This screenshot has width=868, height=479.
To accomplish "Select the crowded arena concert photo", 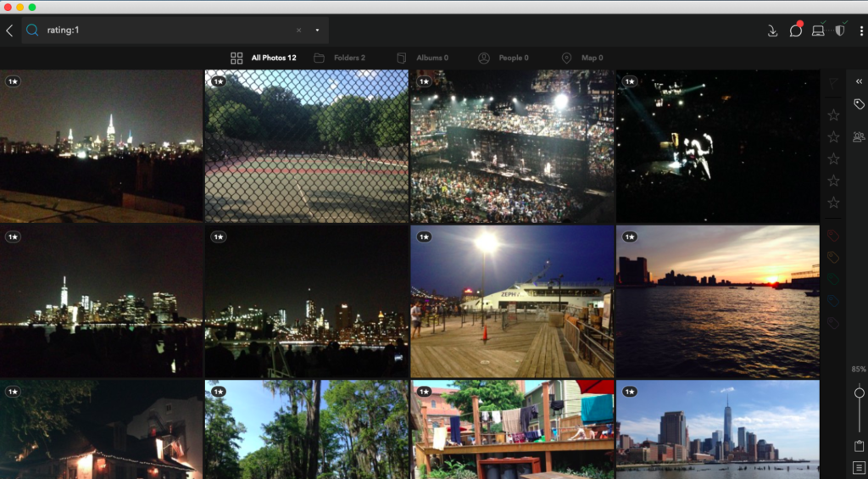I will point(513,146).
